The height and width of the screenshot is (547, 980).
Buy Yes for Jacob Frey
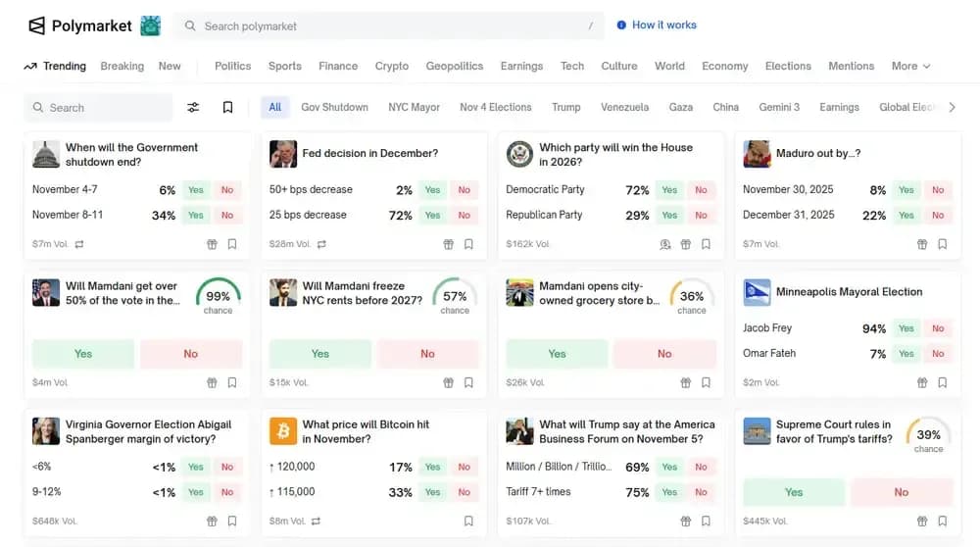(x=906, y=328)
